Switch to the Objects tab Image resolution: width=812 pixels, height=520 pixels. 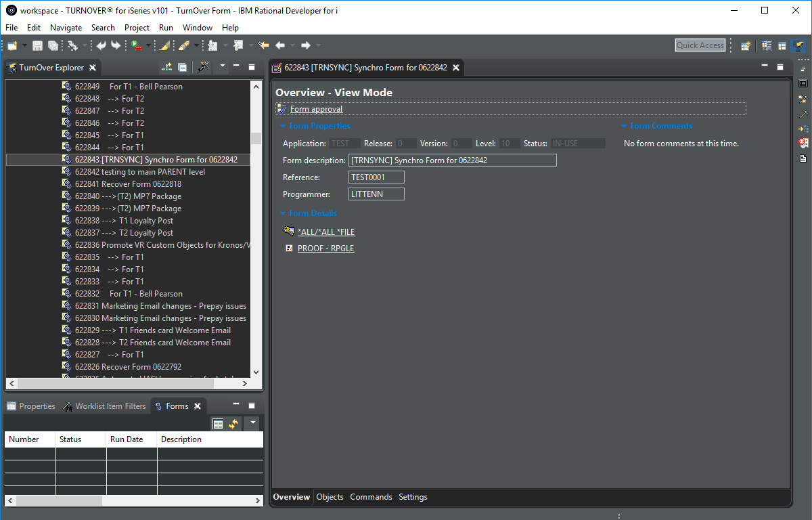[x=330, y=497]
